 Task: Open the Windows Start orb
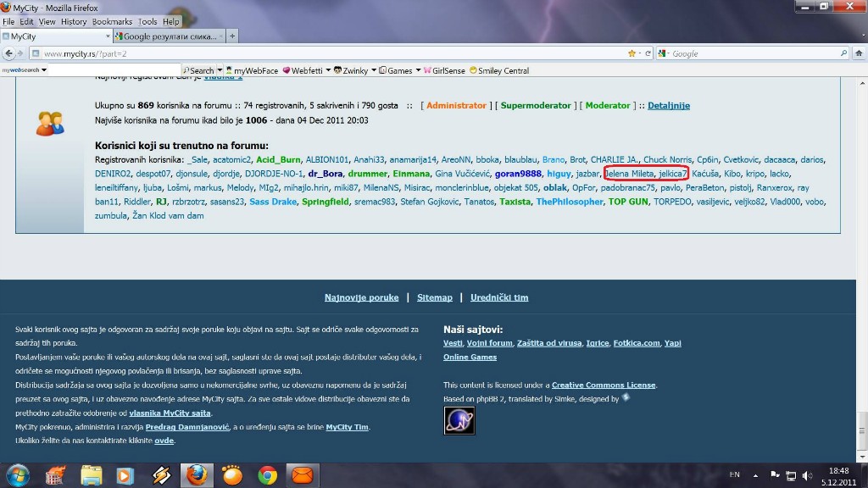point(17,475)
